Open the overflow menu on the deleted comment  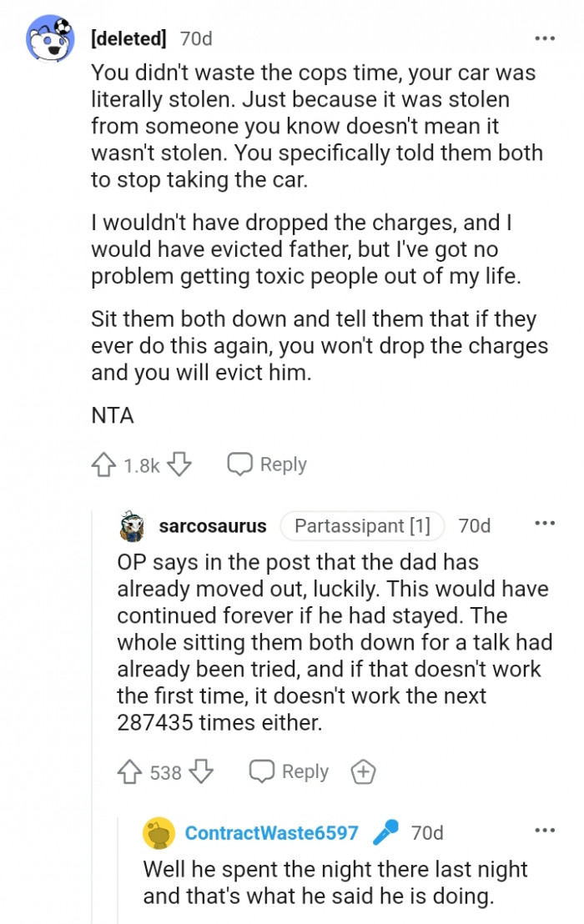545,38
